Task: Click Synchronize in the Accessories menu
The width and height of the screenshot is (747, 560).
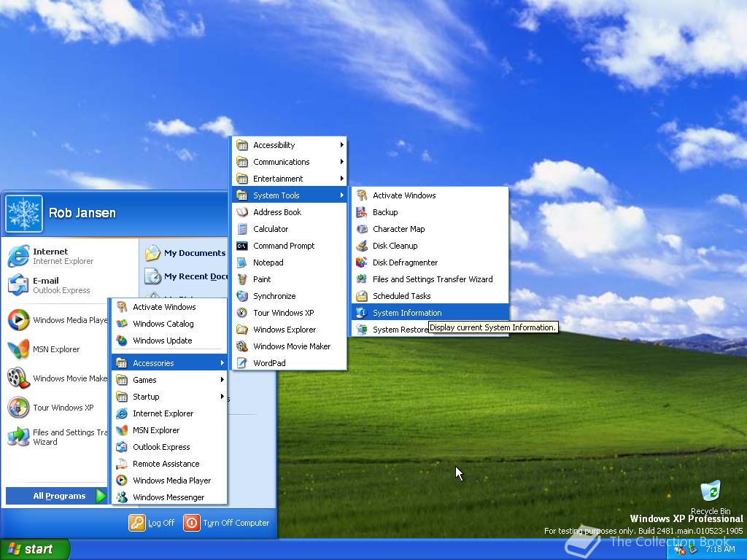Action: [x=289, y=296]
